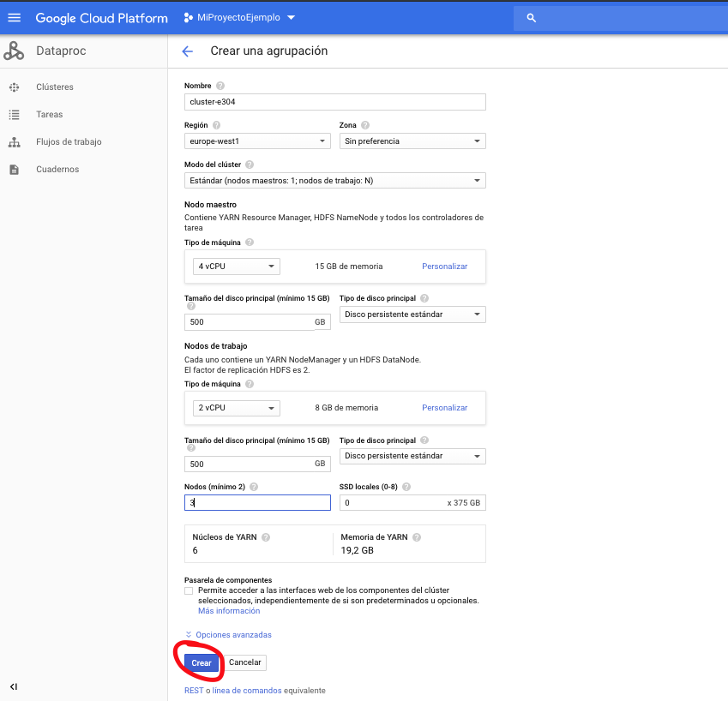Click the Flujos de trabajo icon

click(15, 142)
